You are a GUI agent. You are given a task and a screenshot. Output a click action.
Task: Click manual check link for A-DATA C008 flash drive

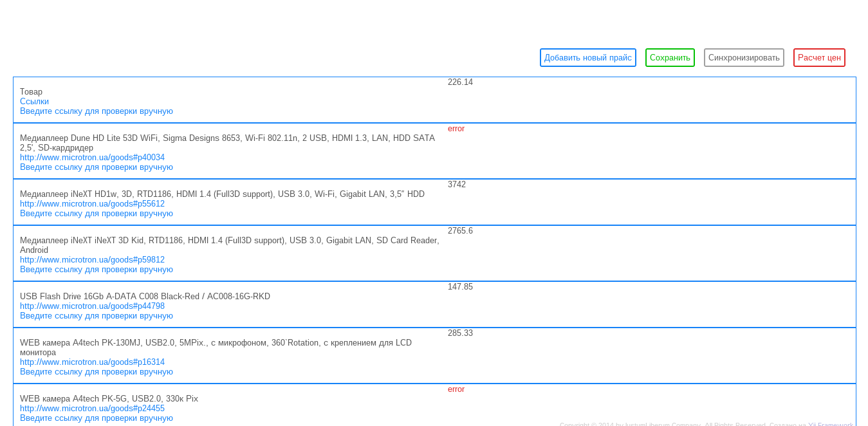(97, 316)
